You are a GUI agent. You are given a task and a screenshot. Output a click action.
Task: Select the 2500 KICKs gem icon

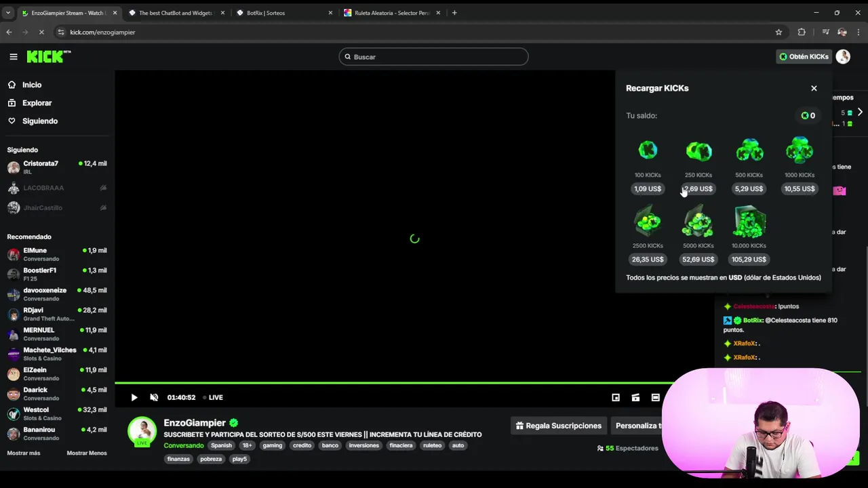click(648, 222)
